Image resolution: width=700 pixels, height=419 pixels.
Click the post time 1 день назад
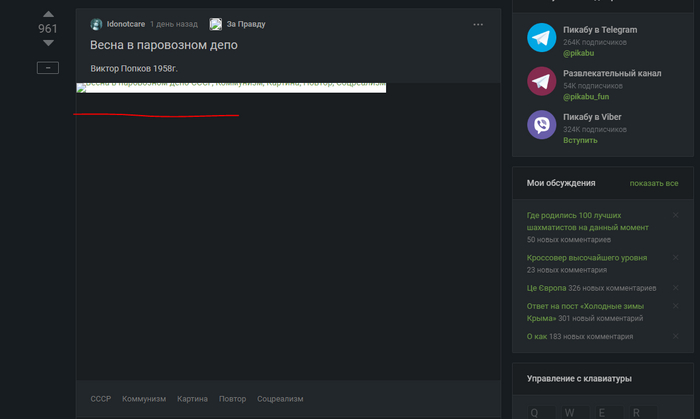(x=174, y=24)
